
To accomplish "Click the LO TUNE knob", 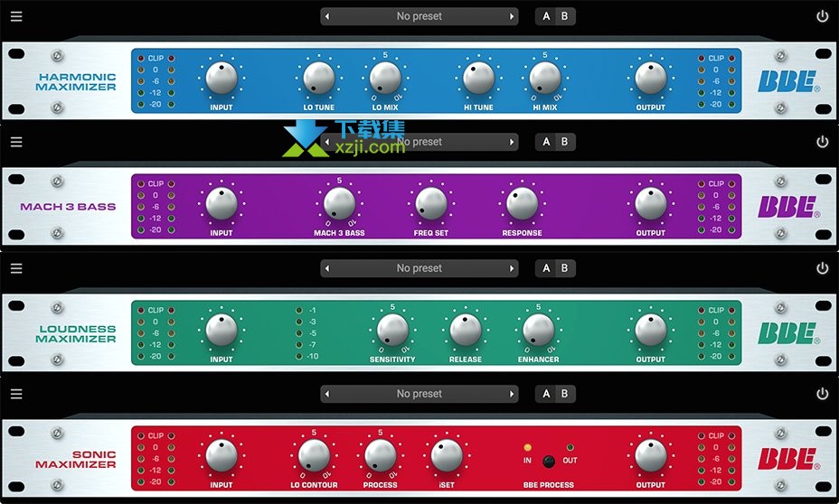I will click(x=319, y=78).
